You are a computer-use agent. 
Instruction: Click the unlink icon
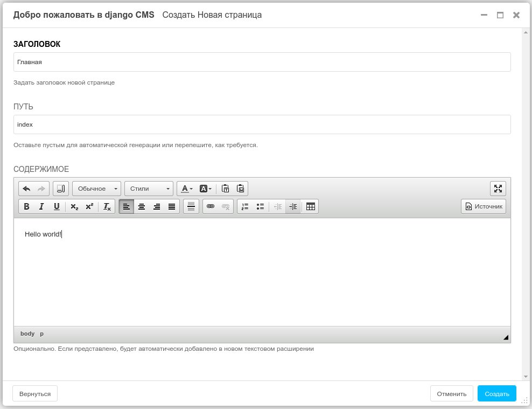click(225, 206)
